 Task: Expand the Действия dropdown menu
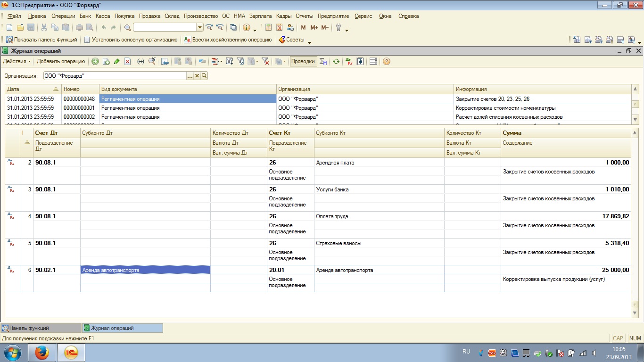coord(17,61)
